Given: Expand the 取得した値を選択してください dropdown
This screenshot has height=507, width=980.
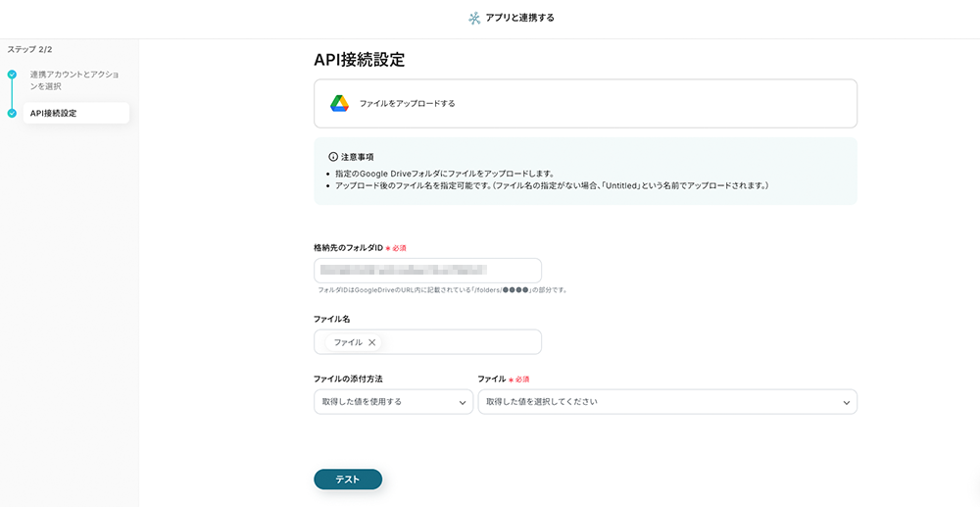Looking at the screenshot, I should pos(667,402).
